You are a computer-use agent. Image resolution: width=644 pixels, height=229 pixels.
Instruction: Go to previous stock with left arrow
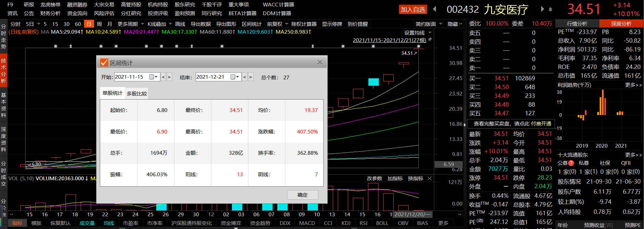435,9
